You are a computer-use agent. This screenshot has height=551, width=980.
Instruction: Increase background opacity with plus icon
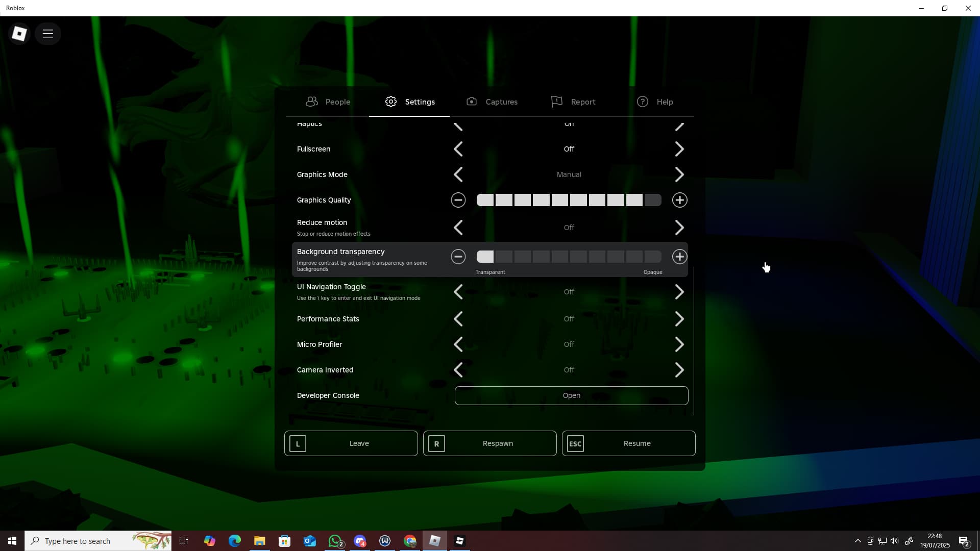[x=679, y=257]
